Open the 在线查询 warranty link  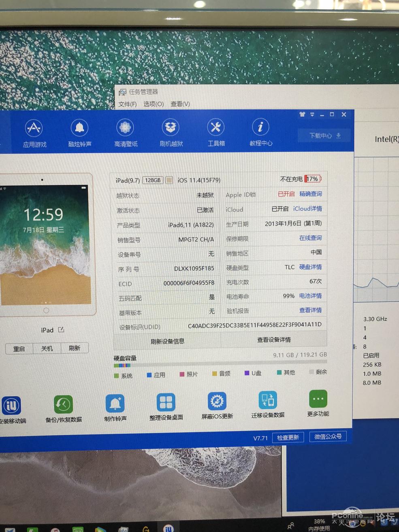[311, 237]
